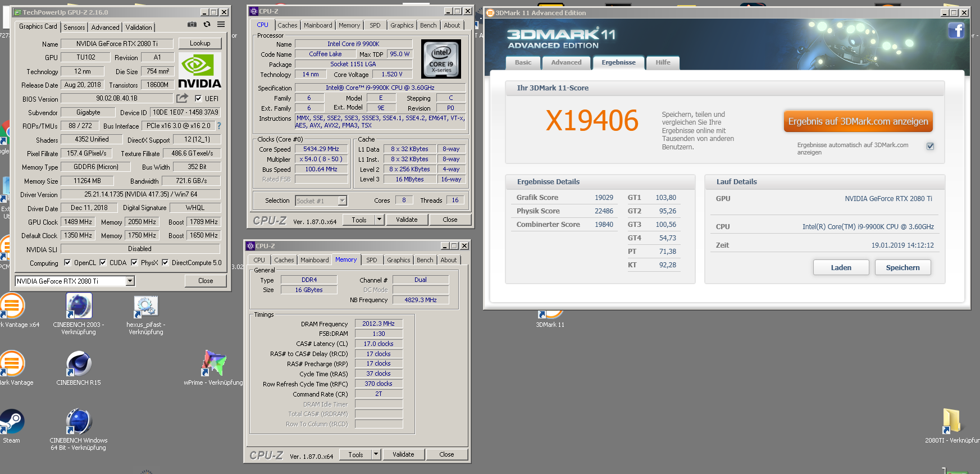The width and height of the screenshot is (980, 474).
Task: Take GPU-Z screenshot with camera icon
Action: 192,25
